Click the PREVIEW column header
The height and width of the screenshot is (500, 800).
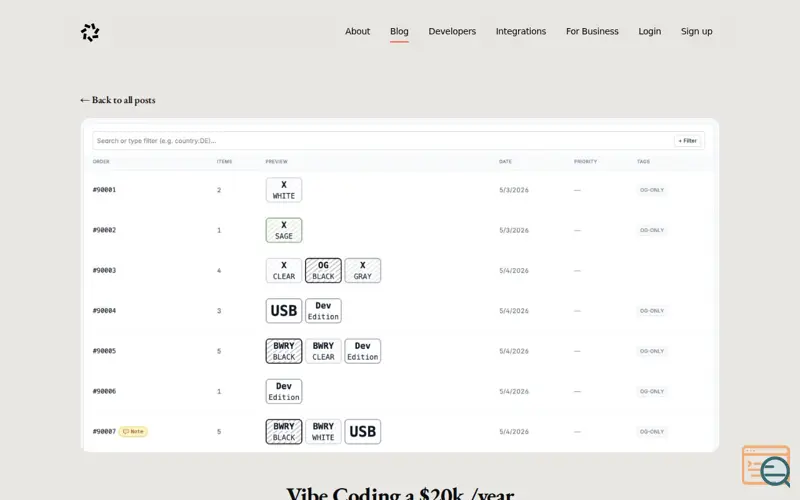[x=277, y=162]
